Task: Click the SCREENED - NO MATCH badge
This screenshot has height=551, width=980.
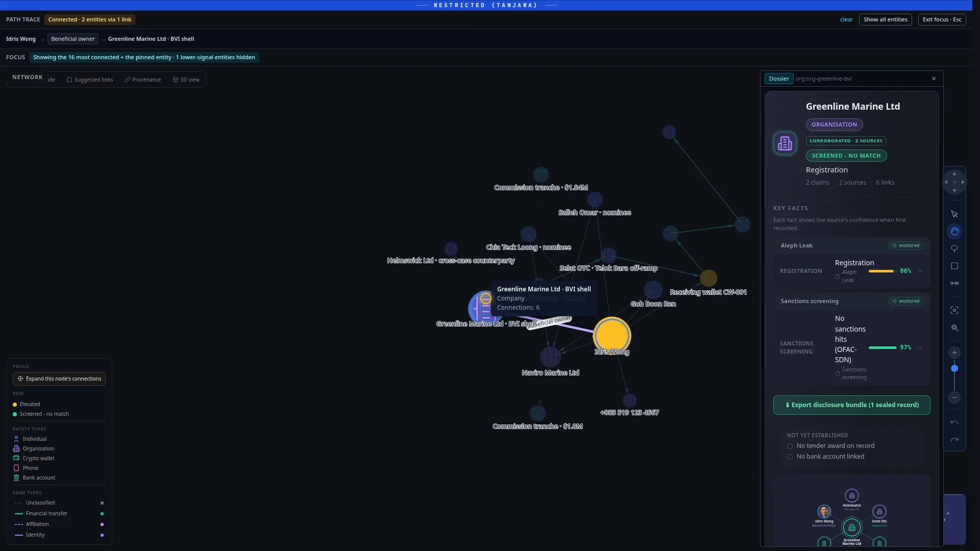Action: click(846, 156)
